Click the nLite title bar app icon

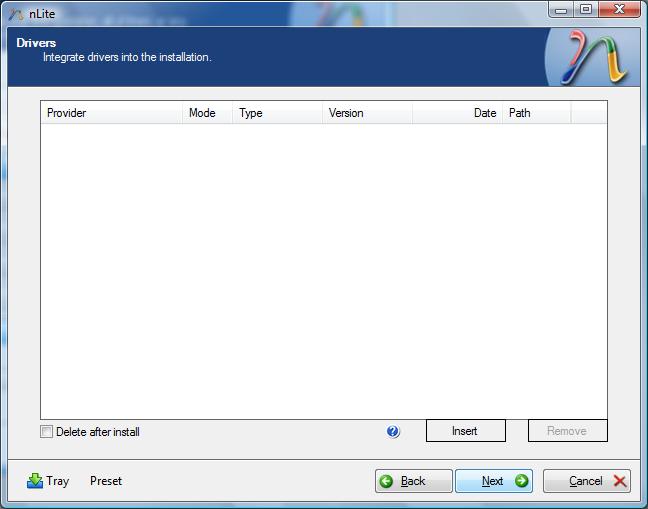15,14
